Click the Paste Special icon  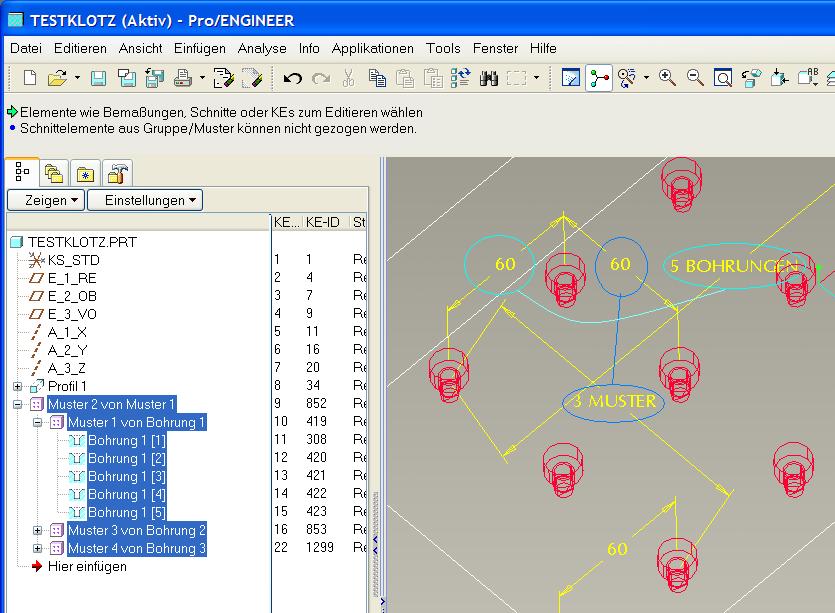click(433, 78)
